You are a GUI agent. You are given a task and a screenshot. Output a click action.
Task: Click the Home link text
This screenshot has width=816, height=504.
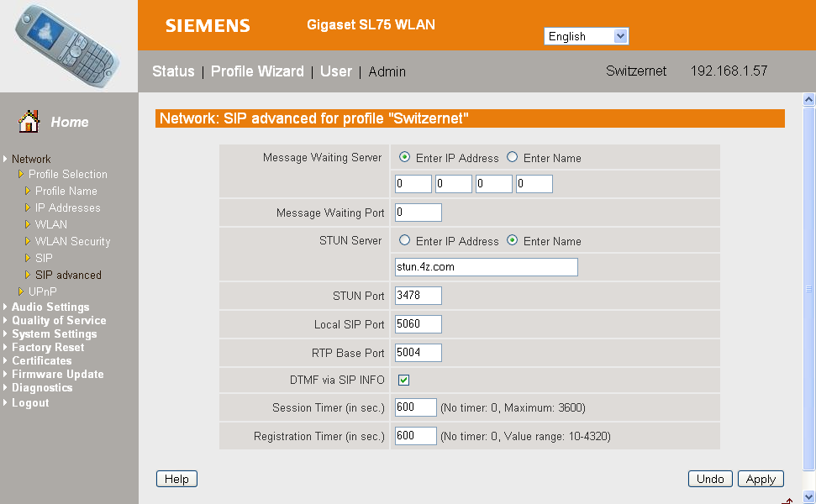click(x=70, y=122)
